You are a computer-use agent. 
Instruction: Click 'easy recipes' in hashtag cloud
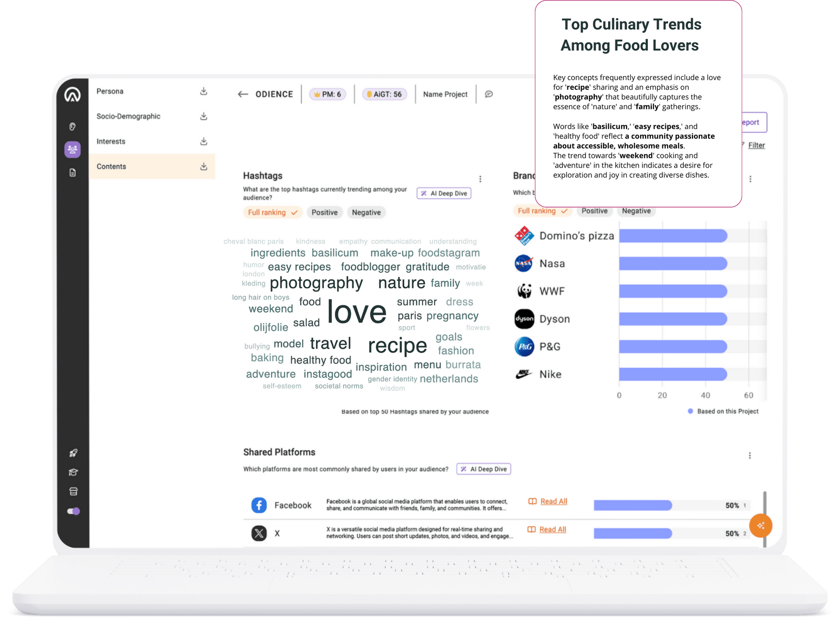pos(299,267)
